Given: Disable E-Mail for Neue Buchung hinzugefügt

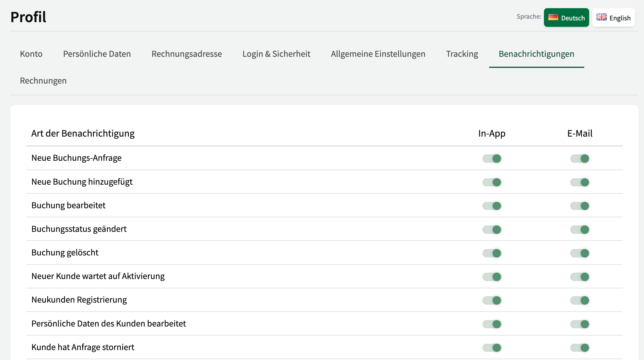Looking at the screenshot, I should point(580,182).
